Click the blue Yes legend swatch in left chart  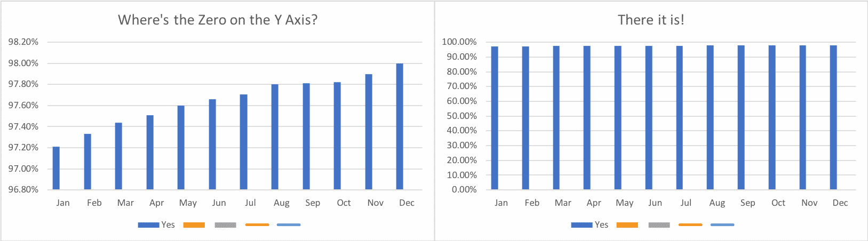pos(148,225)
